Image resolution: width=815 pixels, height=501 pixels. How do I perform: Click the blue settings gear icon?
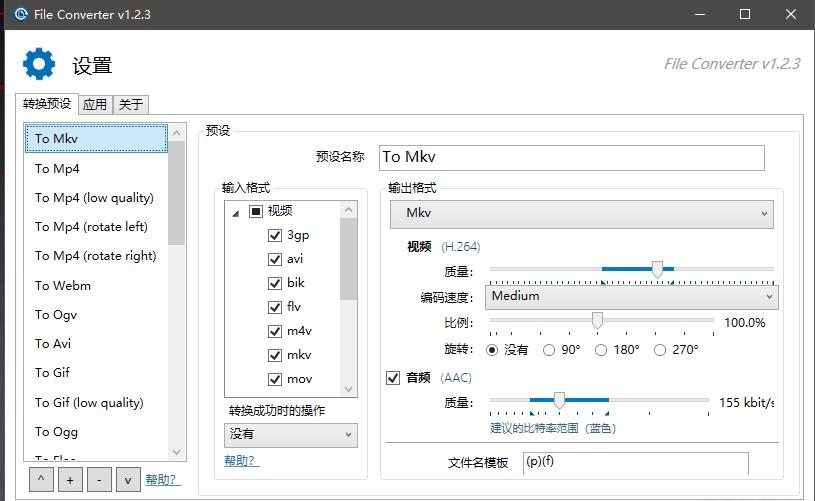(39, 64)
